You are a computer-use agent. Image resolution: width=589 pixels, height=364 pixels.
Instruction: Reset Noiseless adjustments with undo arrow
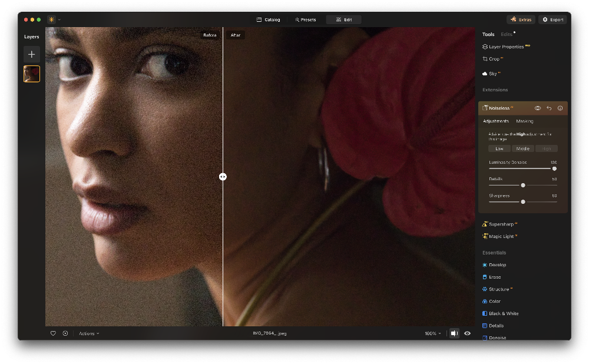pyautogui.click(x=549, y=108)
